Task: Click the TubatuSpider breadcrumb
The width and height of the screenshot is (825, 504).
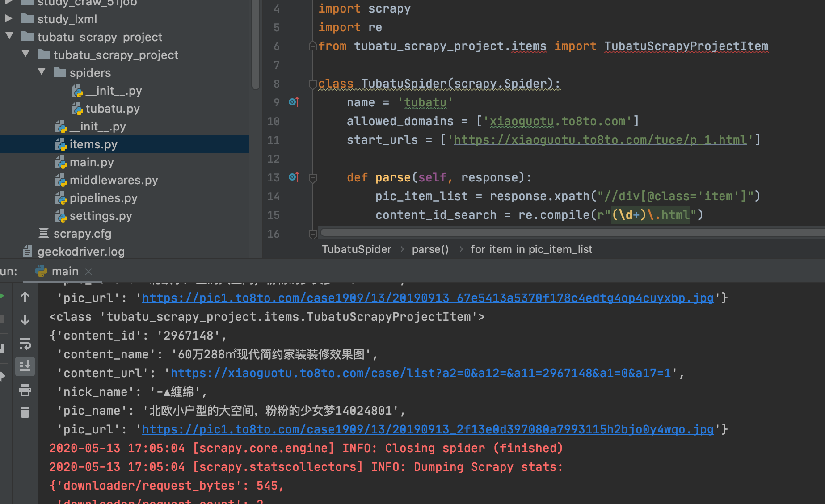Action: coord(356,249)
